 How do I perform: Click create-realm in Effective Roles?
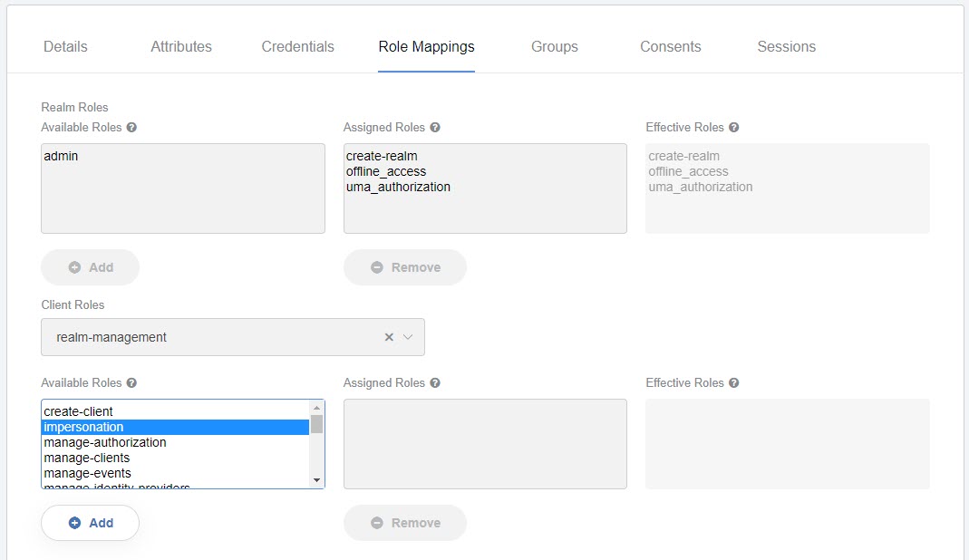click(683, 156)
